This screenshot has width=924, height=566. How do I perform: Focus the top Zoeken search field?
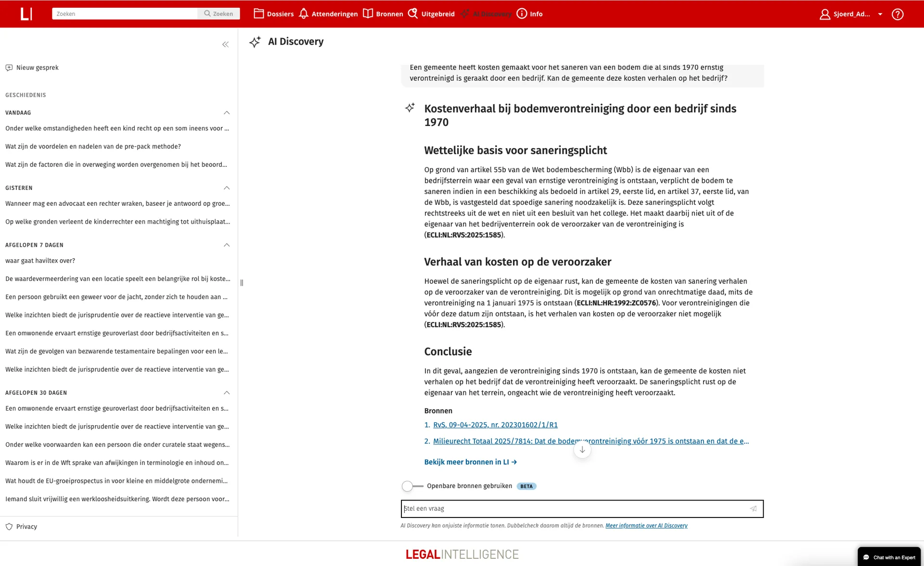coord(125,13)
